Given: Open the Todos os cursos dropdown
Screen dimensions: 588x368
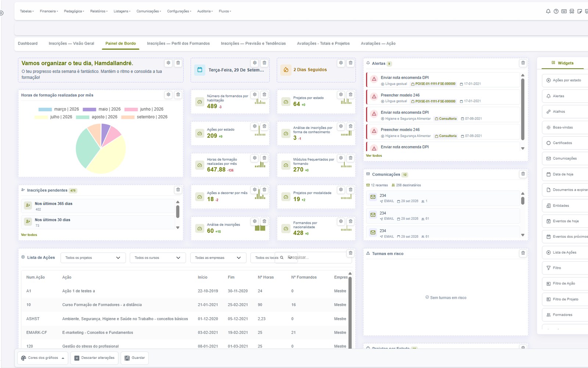Looking at the screenshot, I should tap(158, 258).
